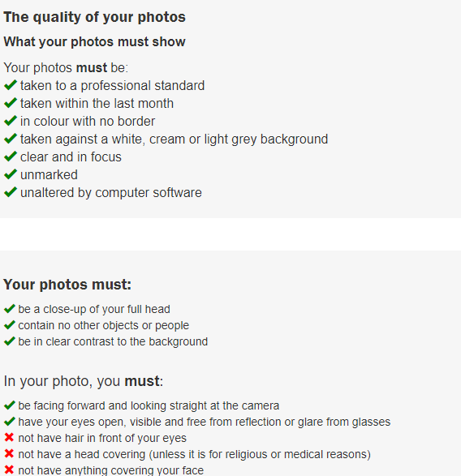
Task: Click checkmark beside 'in colour with no border'
Action: coord(11,121)
